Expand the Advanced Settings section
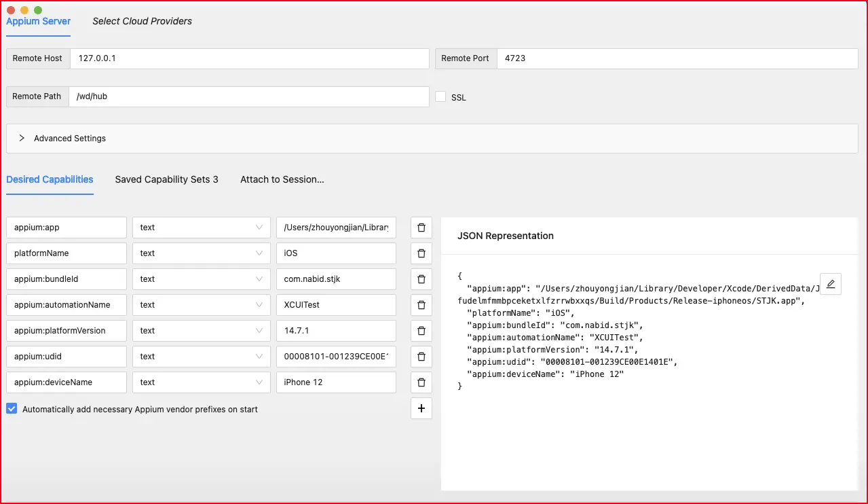868x504 pixels. tap(432, 138)
